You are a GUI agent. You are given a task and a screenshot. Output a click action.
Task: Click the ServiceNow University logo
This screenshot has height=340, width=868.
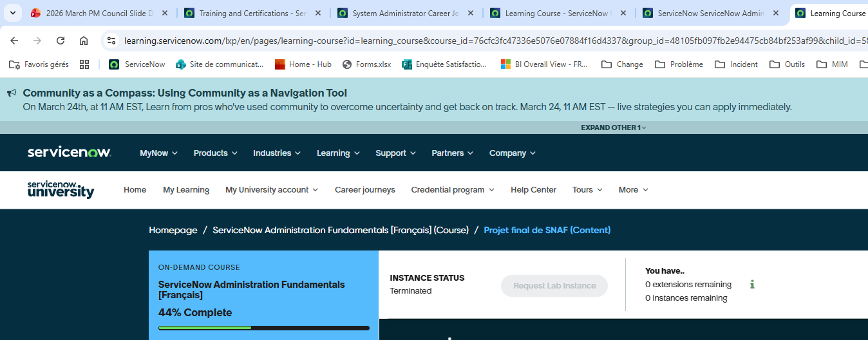click(x=61, y=189)
